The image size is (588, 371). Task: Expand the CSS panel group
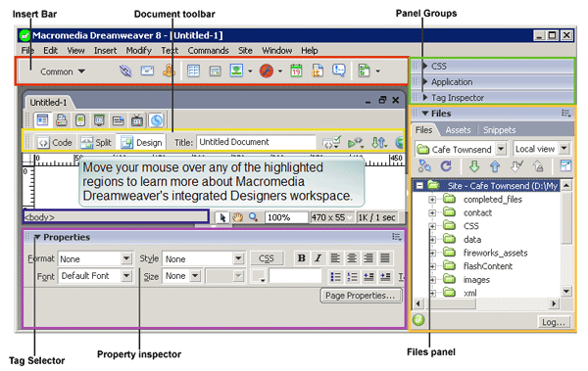[425, 66]
